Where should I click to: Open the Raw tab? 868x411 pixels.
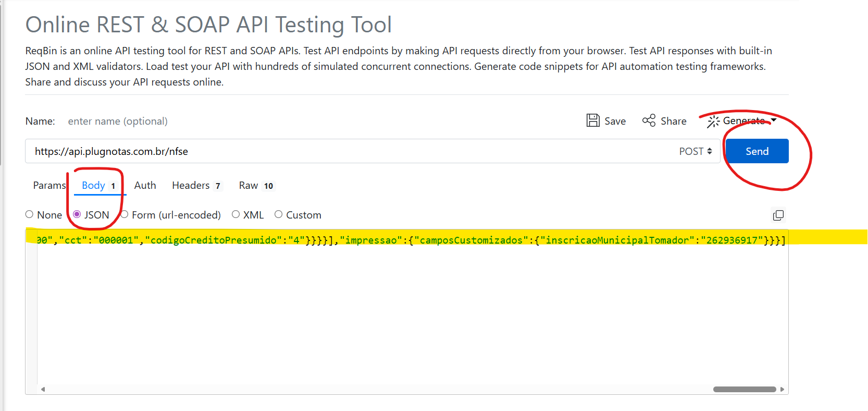point(249,185)
